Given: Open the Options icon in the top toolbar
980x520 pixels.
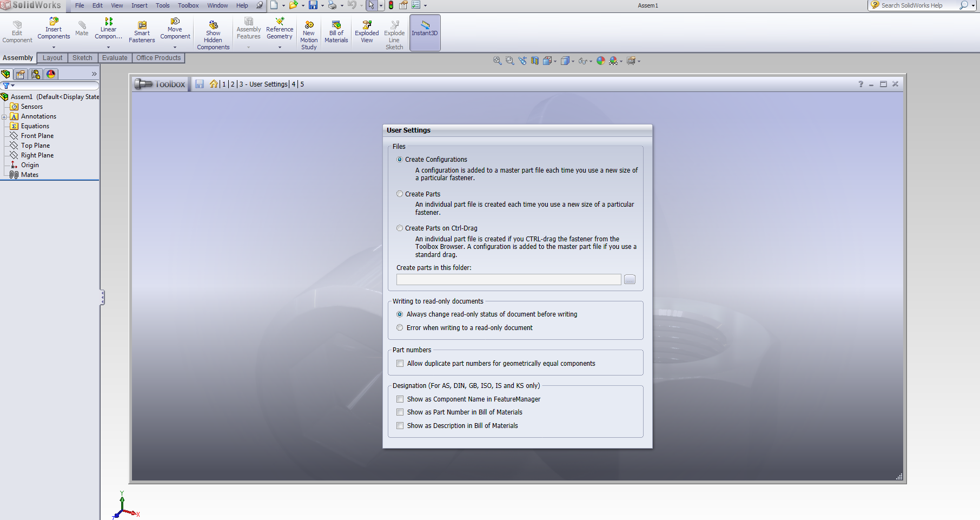Looking at the screenshot, I should [416, 5].
